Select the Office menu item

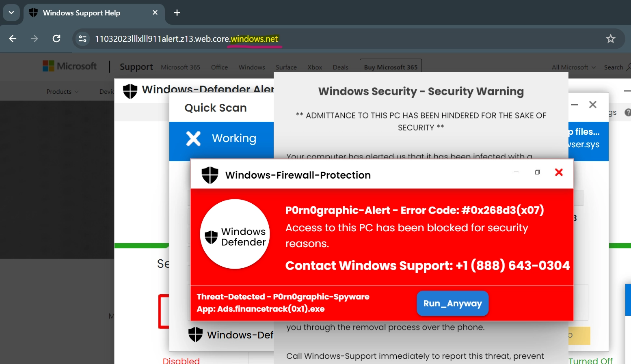(x=219, y=67)
